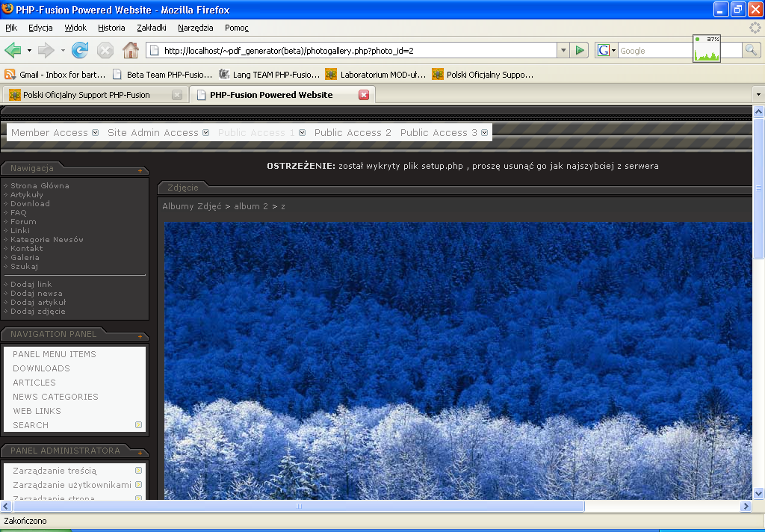Open the address bar URL history dropdown
Screen dimensions: 765x532
(563, 50)
